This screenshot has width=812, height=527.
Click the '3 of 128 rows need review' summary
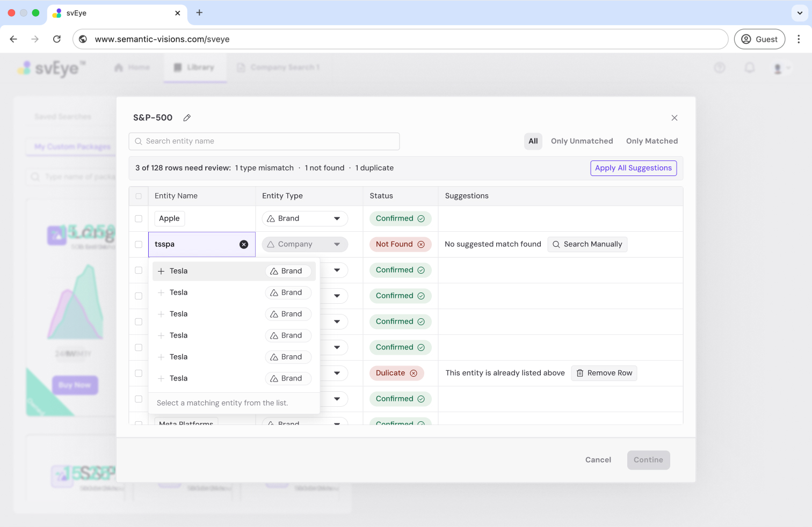click(x=264, y=168)
